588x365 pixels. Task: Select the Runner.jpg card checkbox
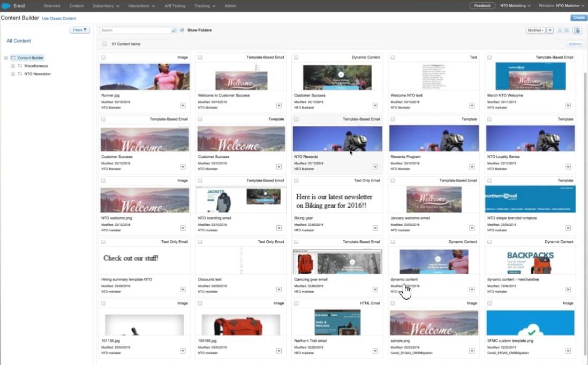pos(103,57)
